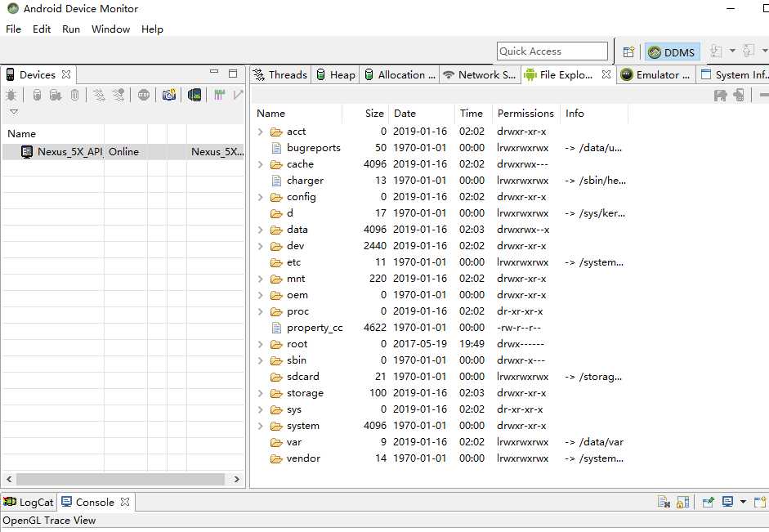
Task: Toggle the Pin Console icon
Action: (x=708, y=502)
